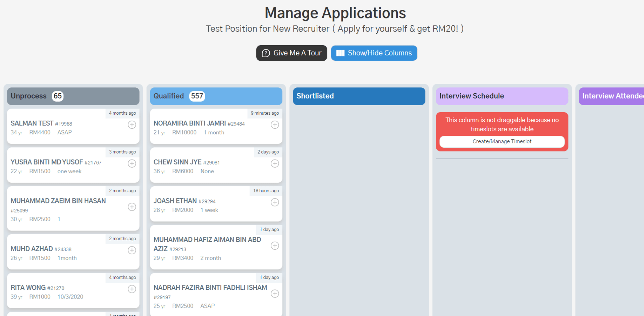Click 'one week' notice on YUSRA card
This screenshot has height=316, width=644.
coord(69,172)
